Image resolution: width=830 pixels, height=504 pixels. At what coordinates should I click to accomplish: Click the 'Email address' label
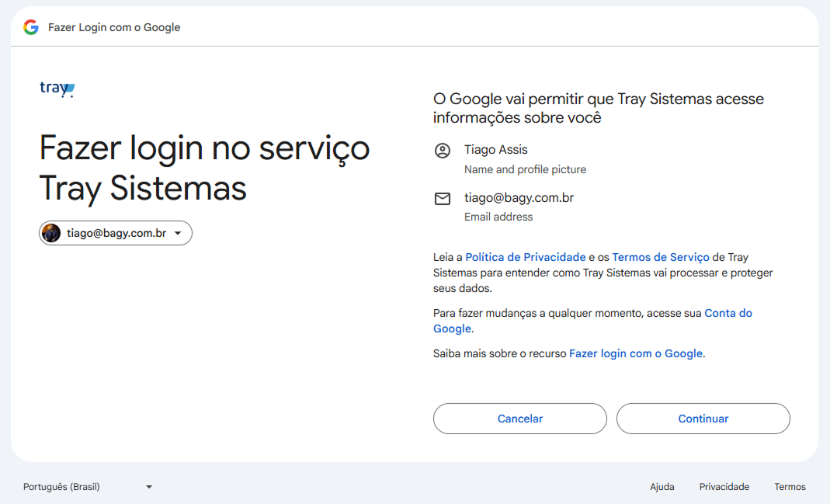tap(498, 217)
